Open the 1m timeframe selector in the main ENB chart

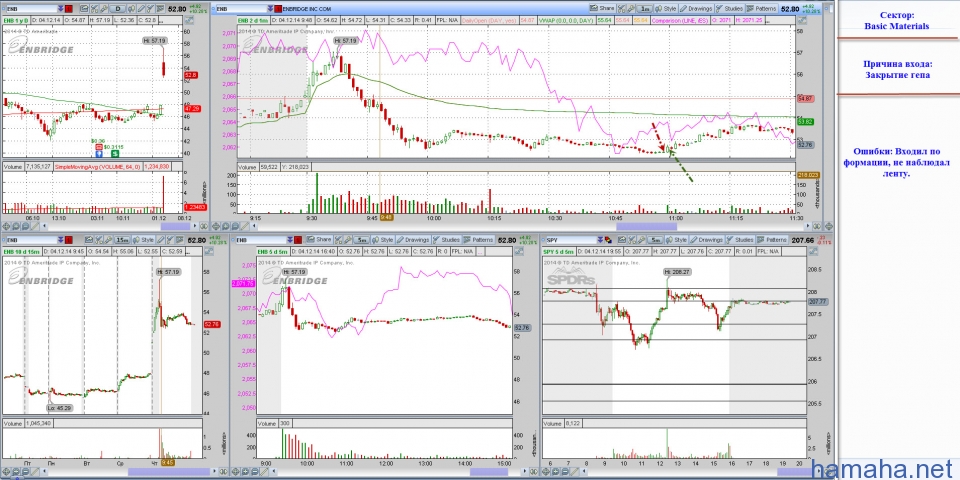pos(645,8)
